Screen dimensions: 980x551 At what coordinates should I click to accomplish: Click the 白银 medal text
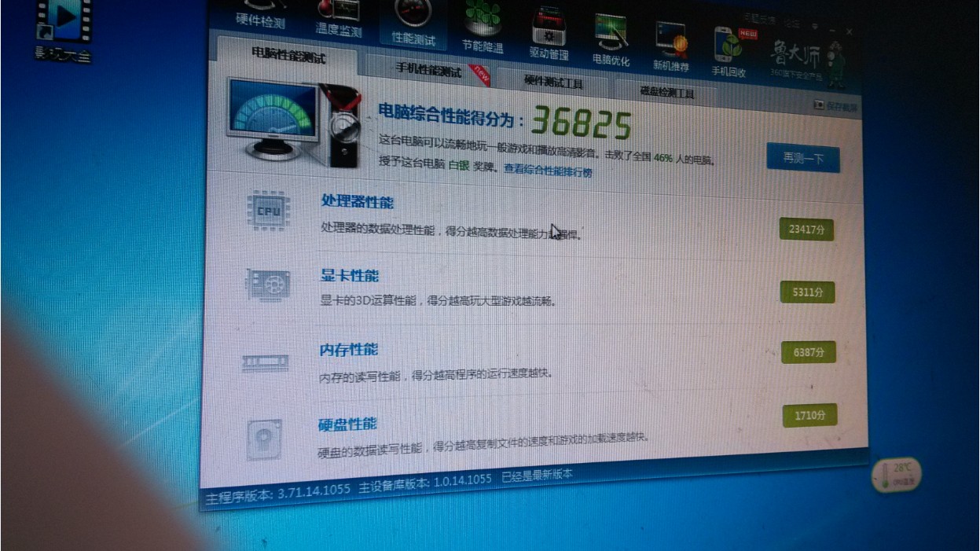[459, 167]
